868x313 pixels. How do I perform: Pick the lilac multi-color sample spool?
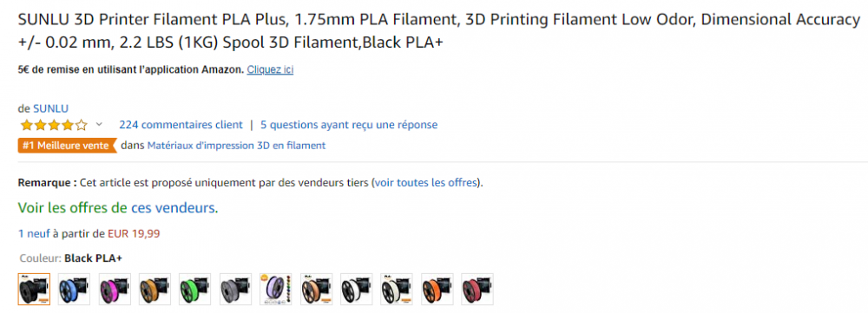276,290
